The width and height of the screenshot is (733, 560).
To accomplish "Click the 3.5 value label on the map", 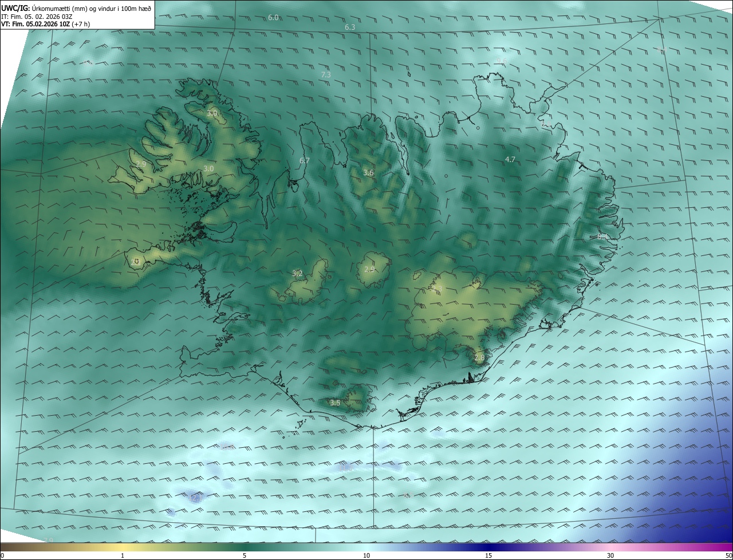I will (x=335, y=403).
